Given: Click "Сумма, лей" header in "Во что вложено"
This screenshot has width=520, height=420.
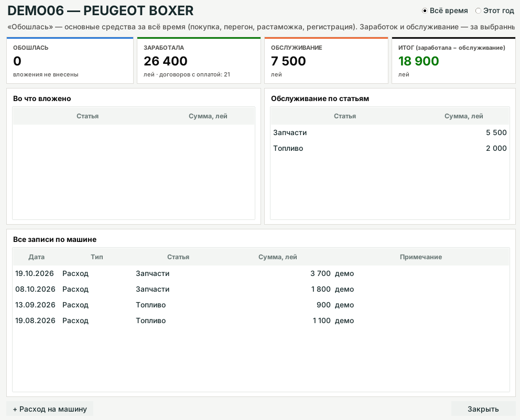Looking at the screenshot, I should pyautogui.click(x=208, y=116).
